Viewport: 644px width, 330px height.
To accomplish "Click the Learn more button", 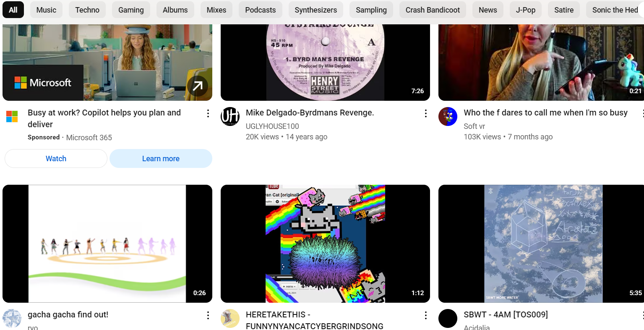I will (161, 158).
